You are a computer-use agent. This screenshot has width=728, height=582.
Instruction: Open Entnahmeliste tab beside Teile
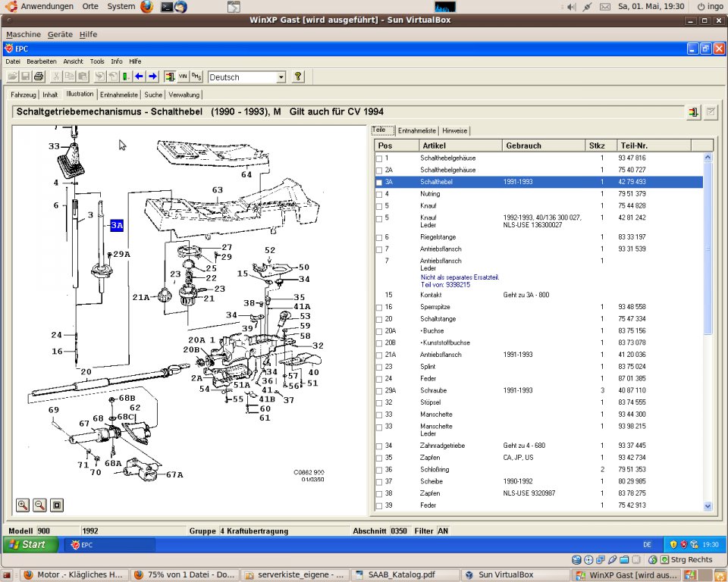417,131
